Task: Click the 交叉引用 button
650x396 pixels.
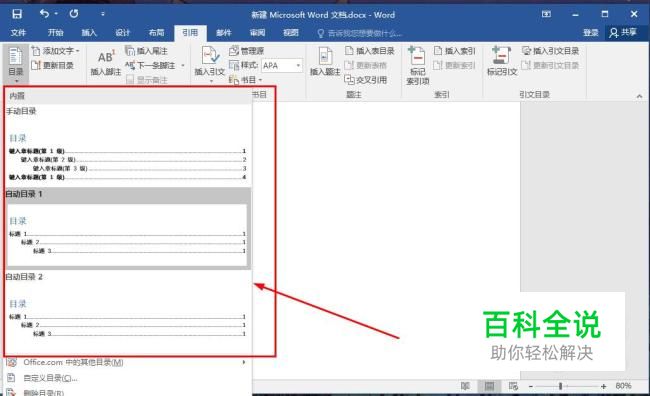Action: pos(366,80)
